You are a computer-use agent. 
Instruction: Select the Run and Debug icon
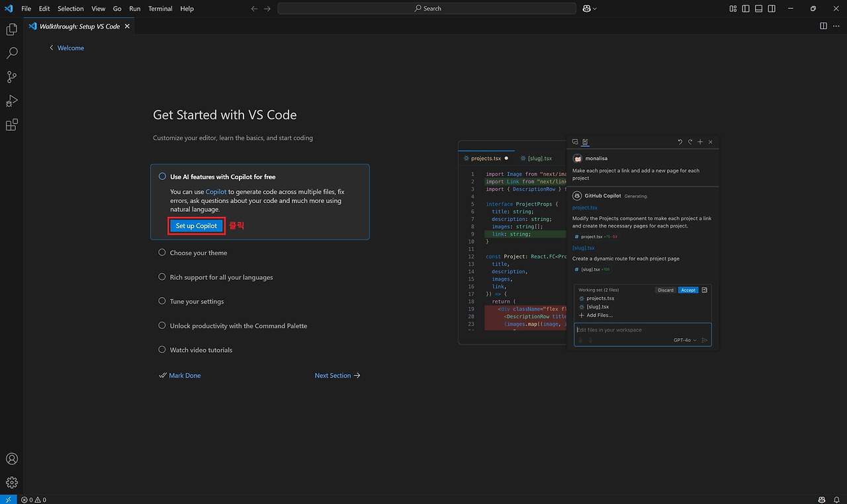[11, 101]
